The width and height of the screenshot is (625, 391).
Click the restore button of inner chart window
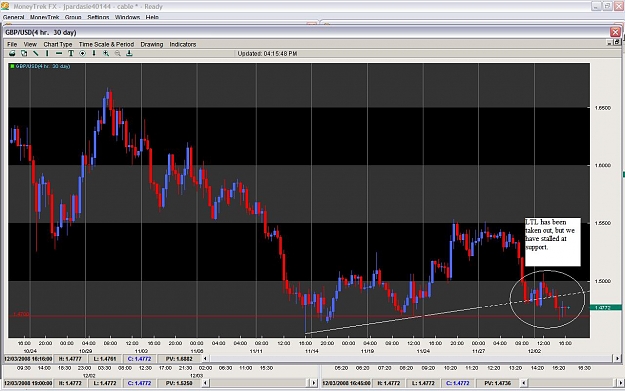coord(617,42)
